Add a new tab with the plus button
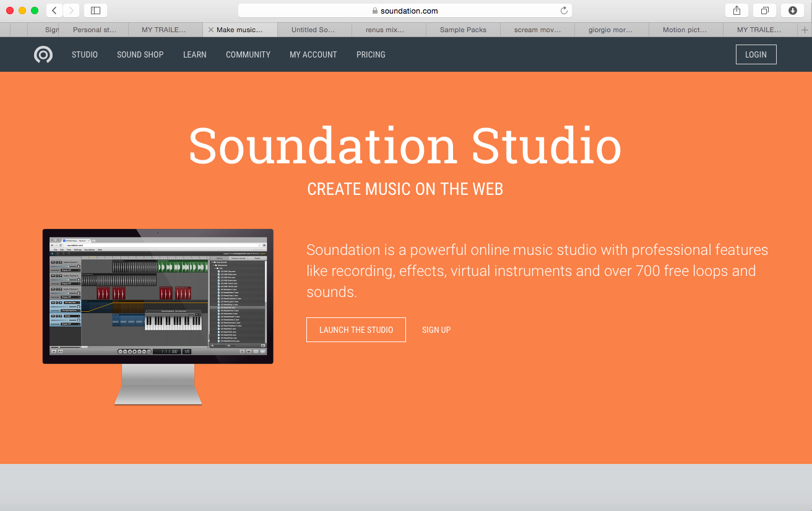 tap(805, 30)
